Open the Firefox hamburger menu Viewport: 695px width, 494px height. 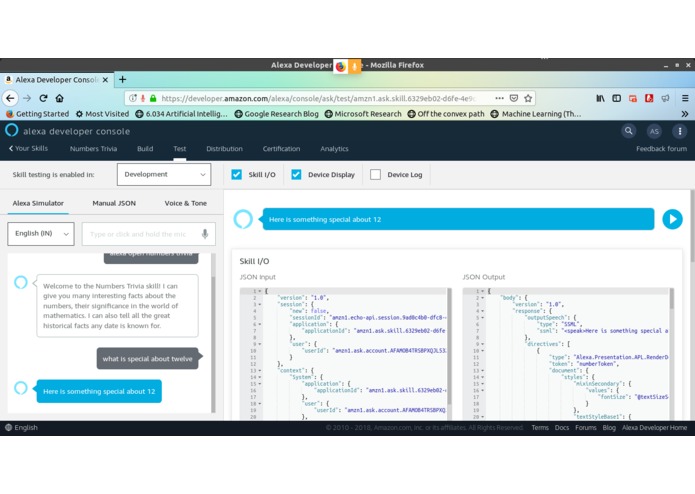point(685,98)
